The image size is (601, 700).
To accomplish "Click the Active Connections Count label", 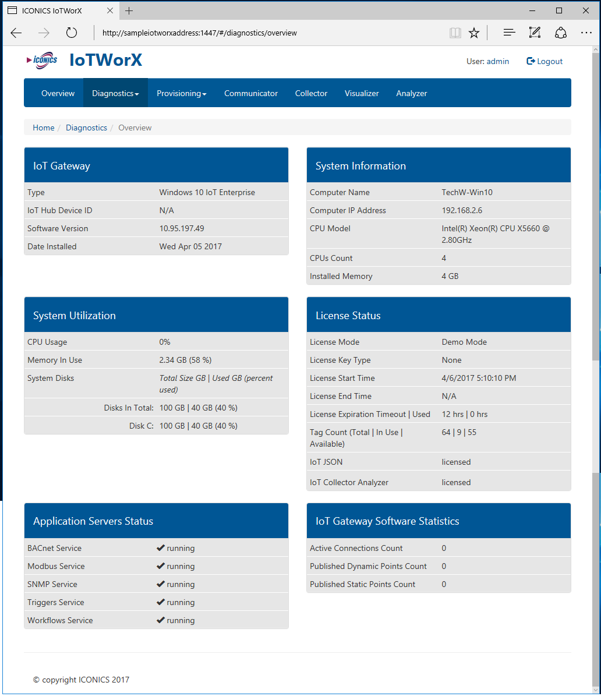I will [356, 548].
